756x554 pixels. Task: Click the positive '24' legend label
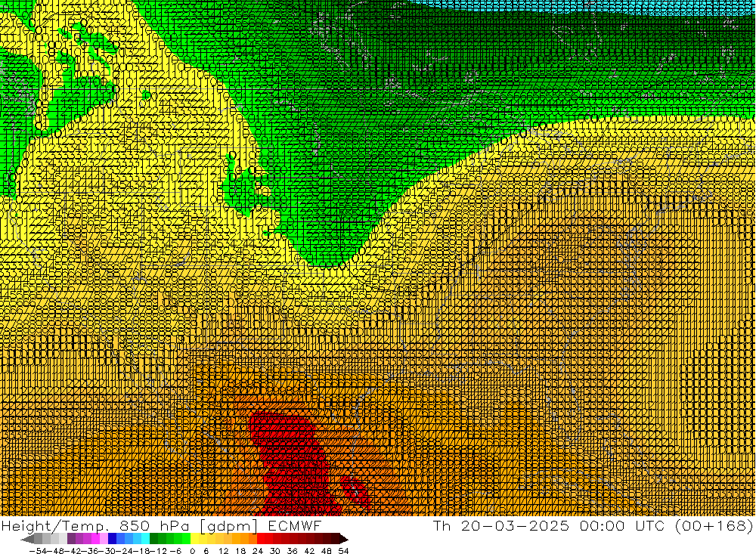point(258,551)
